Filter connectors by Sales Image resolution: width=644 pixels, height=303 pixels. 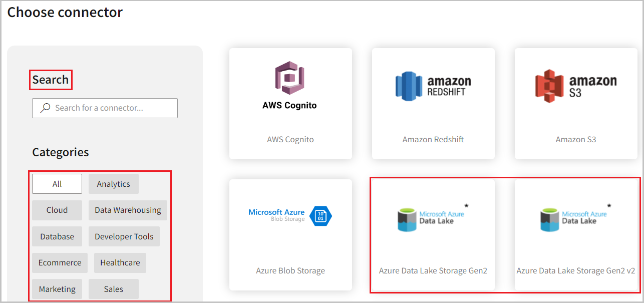[114, 289]
